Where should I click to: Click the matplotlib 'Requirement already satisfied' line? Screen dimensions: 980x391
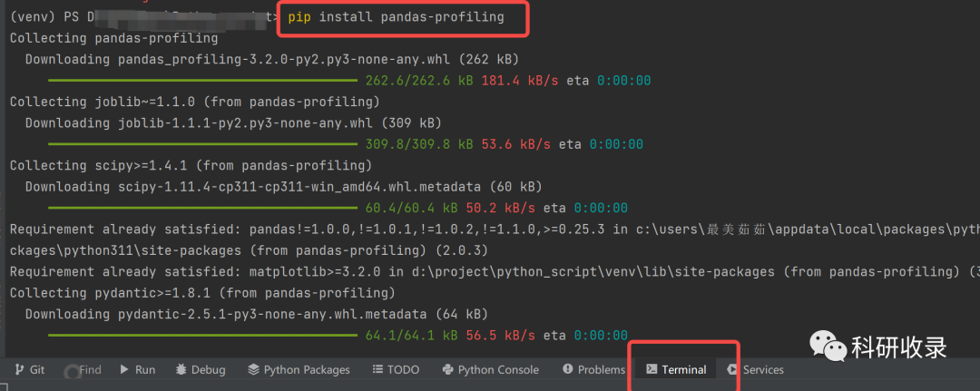495,271
